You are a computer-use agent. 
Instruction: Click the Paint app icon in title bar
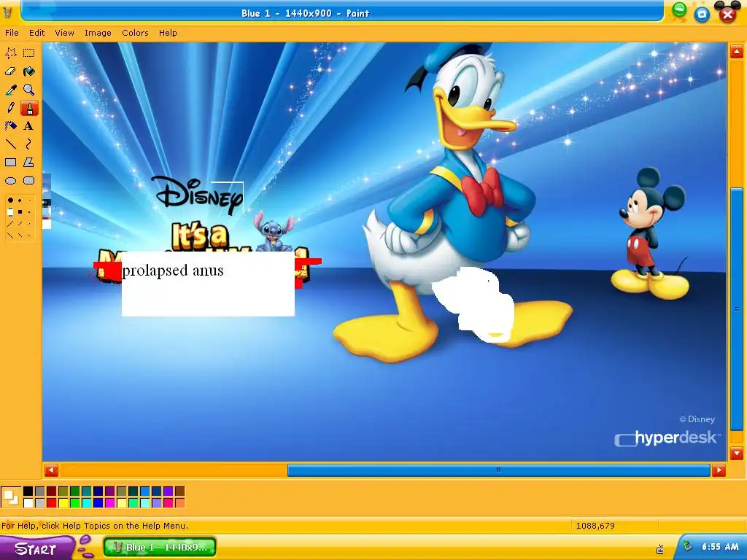pyautogui.click(x=7, y=13)
